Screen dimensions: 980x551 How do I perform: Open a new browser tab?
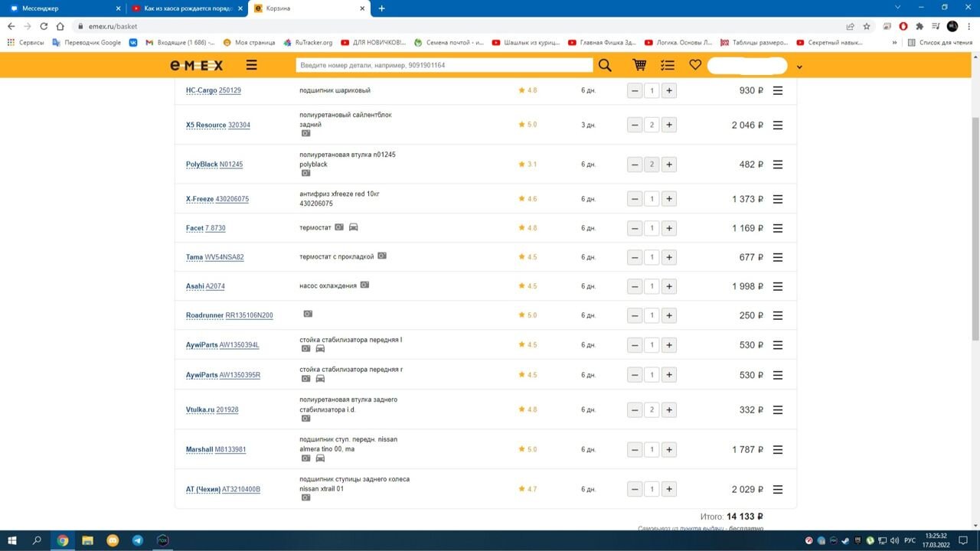pyautogui.click(x=381, y=8)
